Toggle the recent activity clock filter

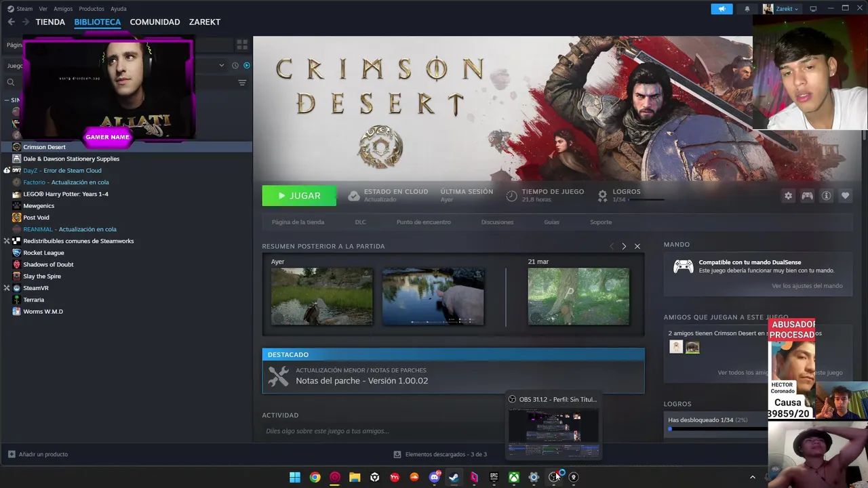pos(235,66)
